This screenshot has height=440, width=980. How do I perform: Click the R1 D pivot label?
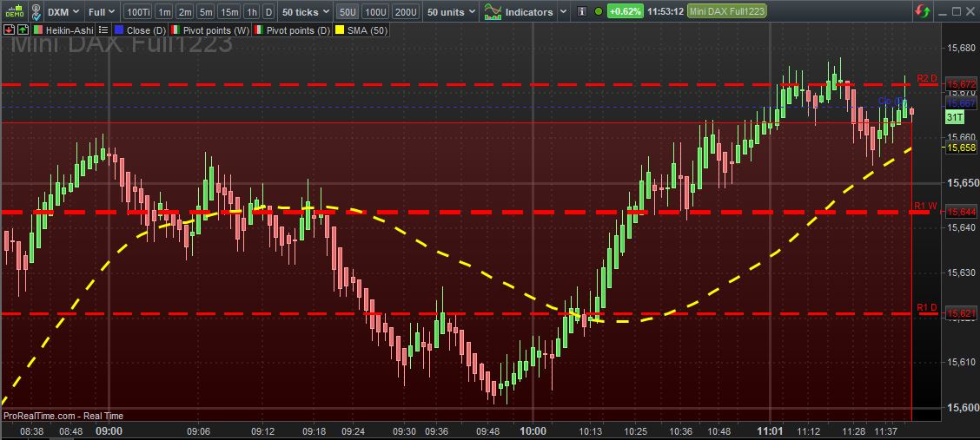[x=927, y=307]
